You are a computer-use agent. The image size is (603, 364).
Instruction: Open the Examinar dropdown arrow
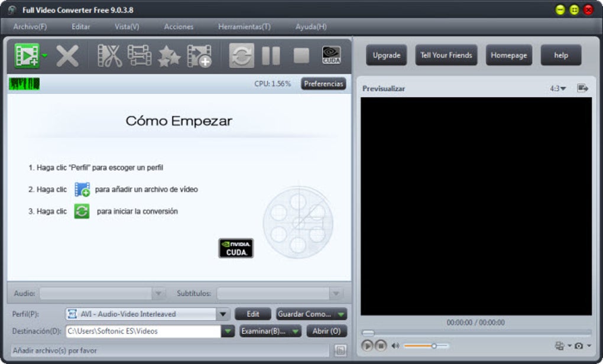click(296, 331)
